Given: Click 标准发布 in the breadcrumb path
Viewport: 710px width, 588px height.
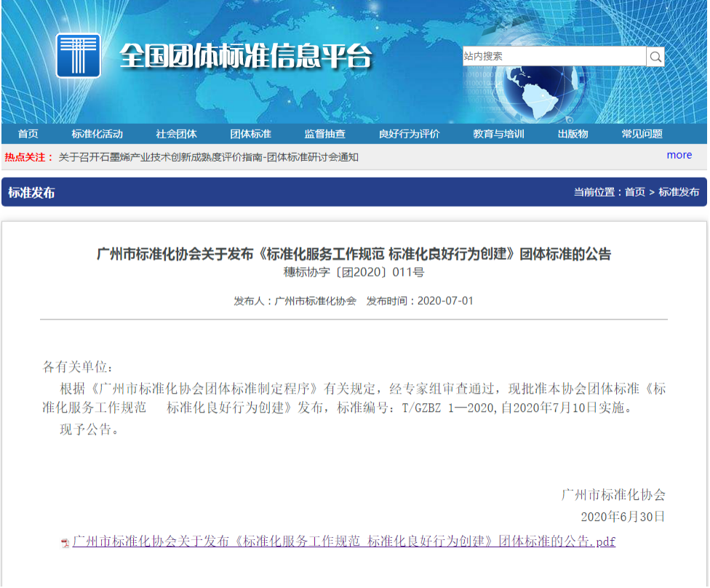Looking at the screenshot, I should click(x=679, y=192).
